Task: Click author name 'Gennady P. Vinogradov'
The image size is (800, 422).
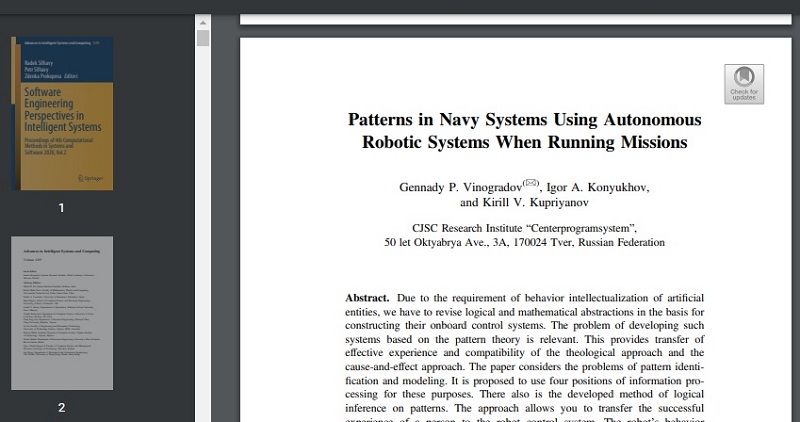Action: [x=461, y=187]
